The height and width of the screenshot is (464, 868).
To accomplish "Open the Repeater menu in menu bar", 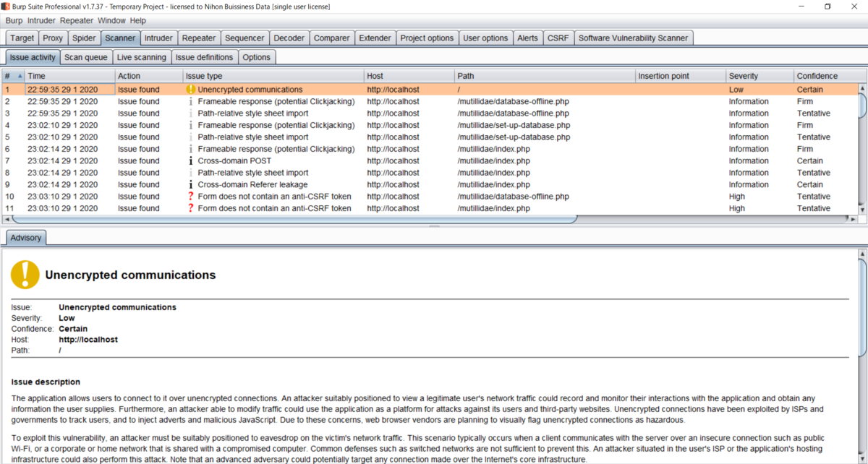I will [x=76, y=21].
